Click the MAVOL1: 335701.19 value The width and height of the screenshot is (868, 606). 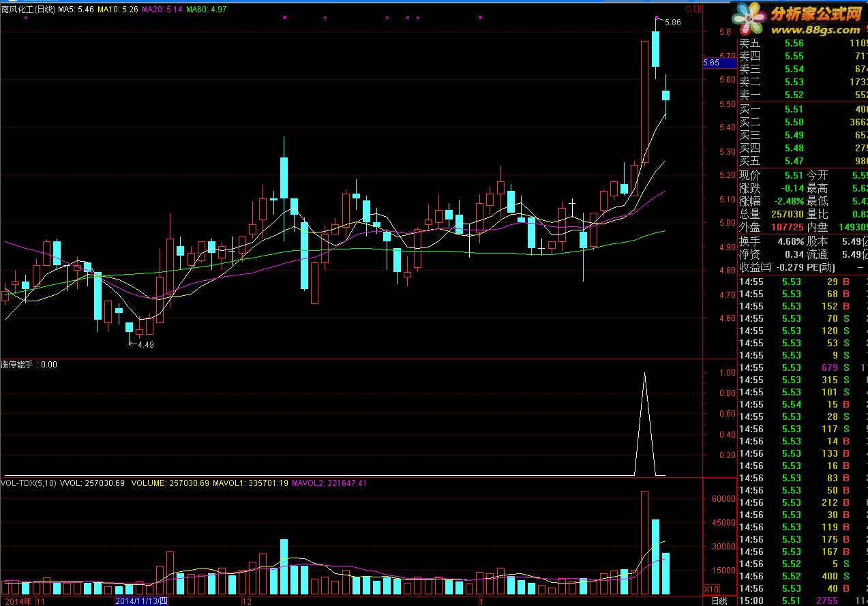[x=250, y=483]
